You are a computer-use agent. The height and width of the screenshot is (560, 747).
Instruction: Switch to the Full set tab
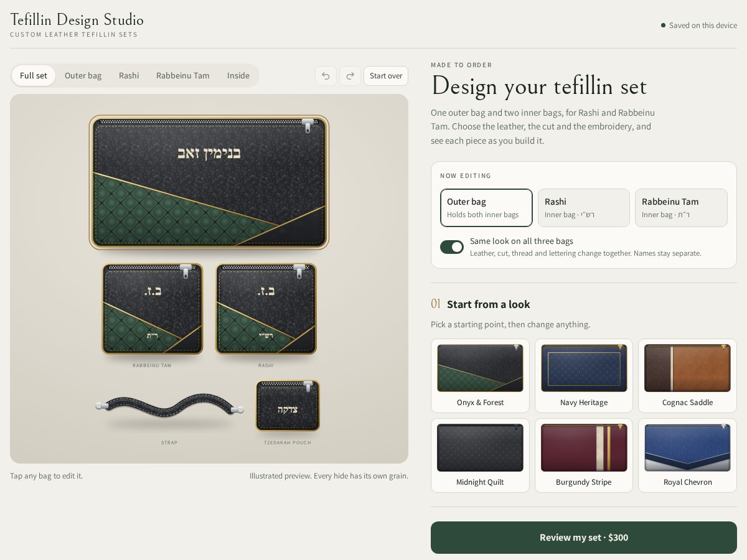[x=34, y=76]
